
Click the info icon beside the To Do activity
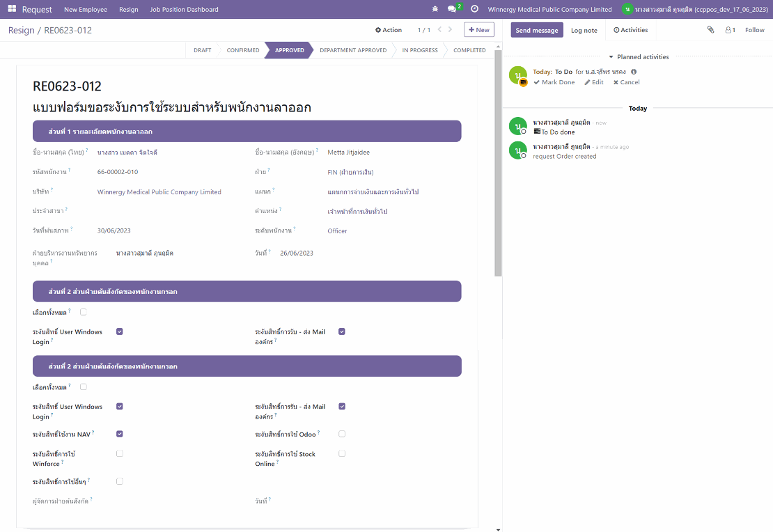tap(634, 72)
